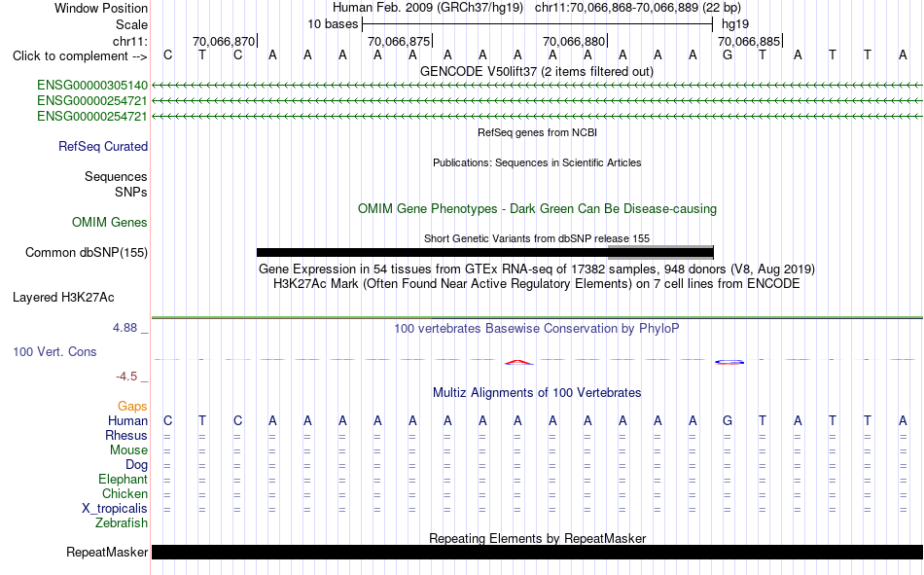
Task: Select the "Scale" track label
Action: click(131, 24)
